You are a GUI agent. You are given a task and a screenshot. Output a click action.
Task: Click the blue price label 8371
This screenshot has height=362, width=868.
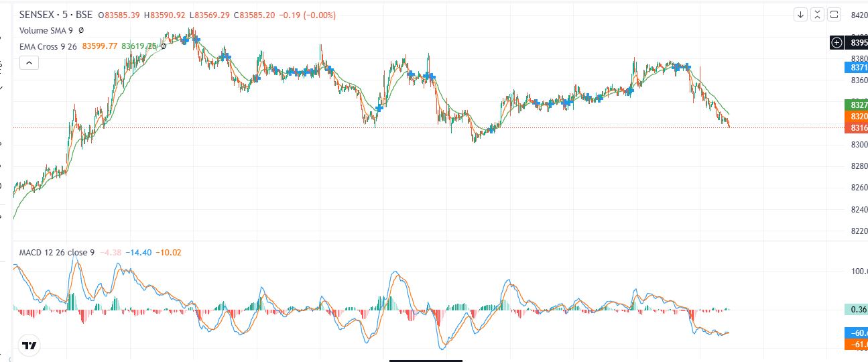click(x=857, y=67)
